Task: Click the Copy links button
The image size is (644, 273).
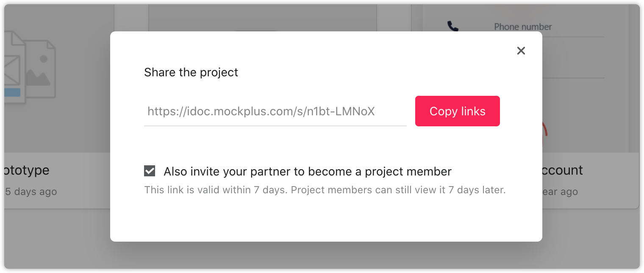Action: coord(458,111)
